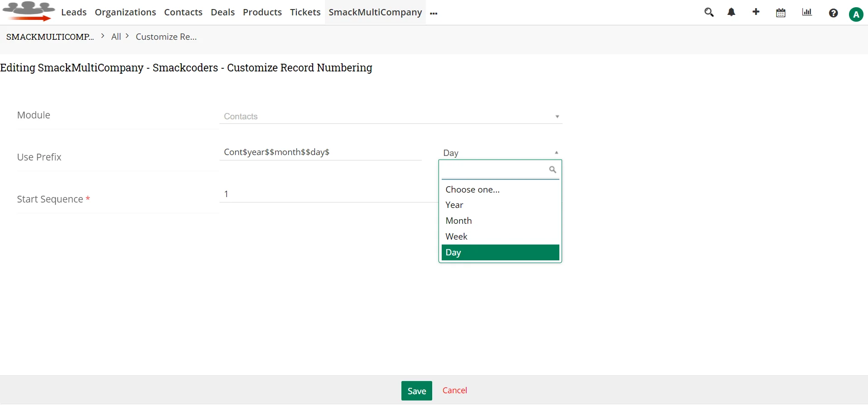Image resolution: width=868 pixels, height=405 pixels.
Task: Go to Leads module
Action: point(74,12)
